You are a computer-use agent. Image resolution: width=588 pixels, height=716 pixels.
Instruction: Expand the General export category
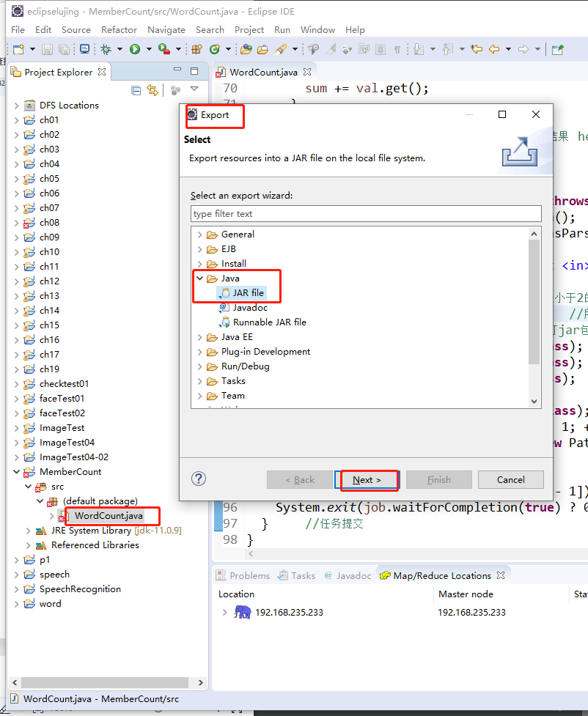coord(199,235)
